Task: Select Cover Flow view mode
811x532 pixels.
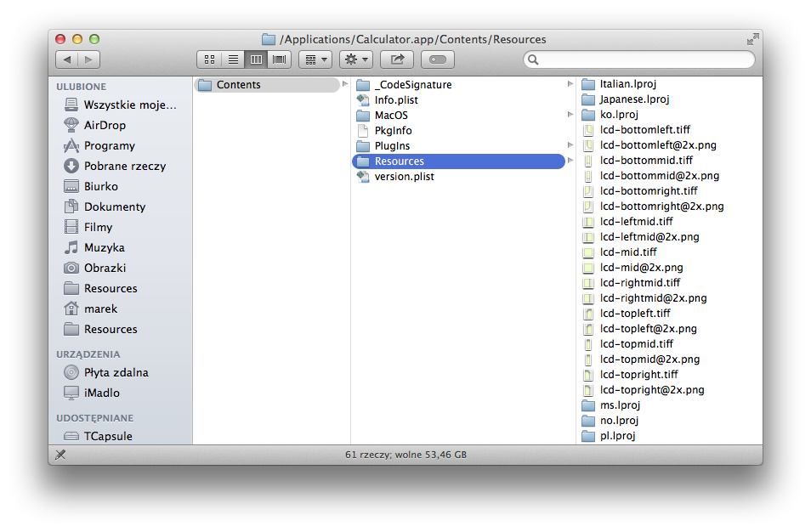Action: [x=279, y=59]
